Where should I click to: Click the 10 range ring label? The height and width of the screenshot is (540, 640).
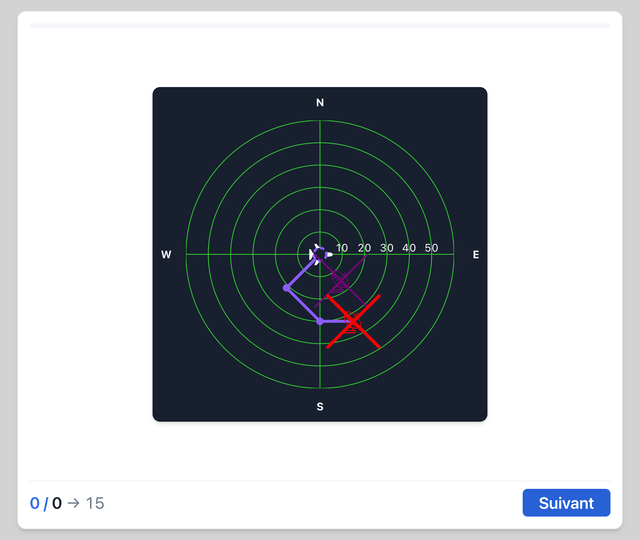342,248
